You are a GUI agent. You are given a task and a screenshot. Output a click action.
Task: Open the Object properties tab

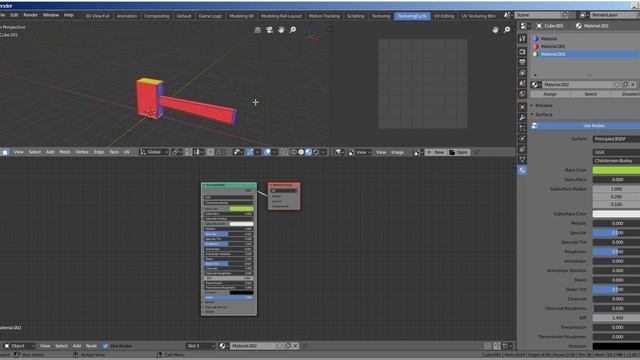(522, 107)
